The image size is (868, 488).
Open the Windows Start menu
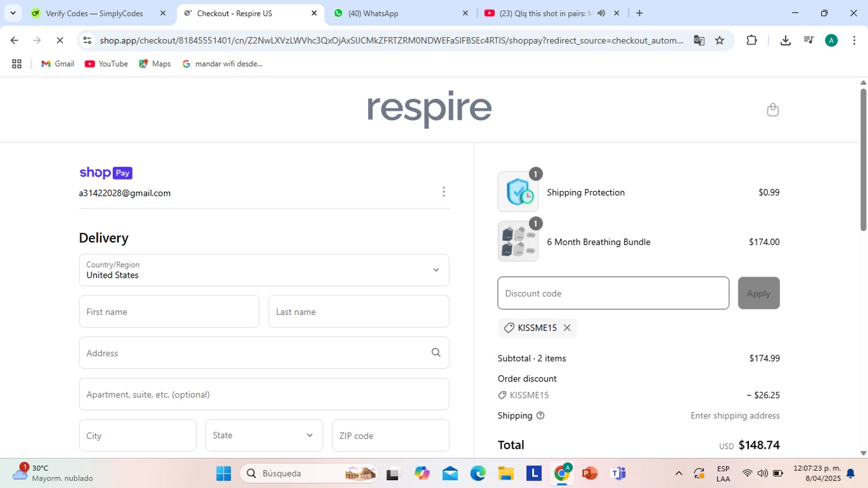coord(223,474)
